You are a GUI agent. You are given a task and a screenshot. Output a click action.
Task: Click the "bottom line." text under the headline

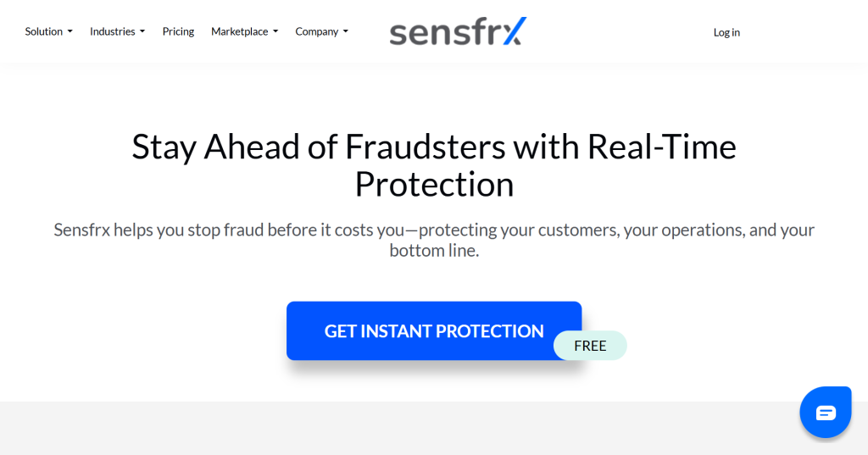point(434,251)
